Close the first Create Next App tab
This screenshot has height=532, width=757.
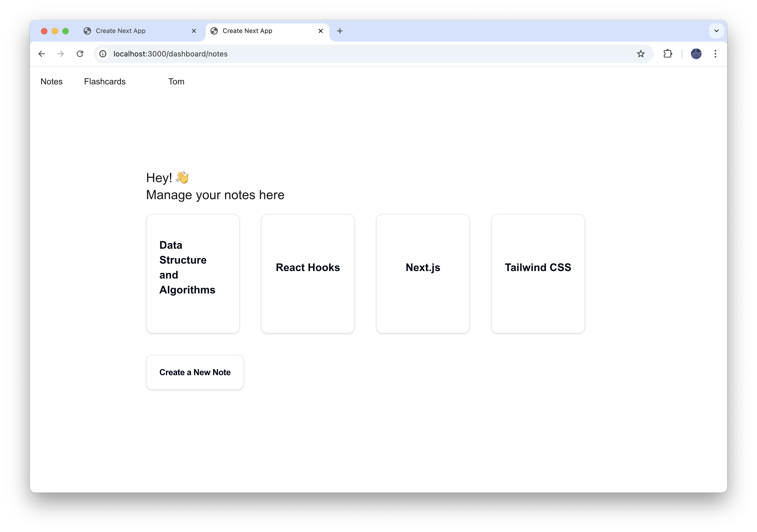click(194, 31)
